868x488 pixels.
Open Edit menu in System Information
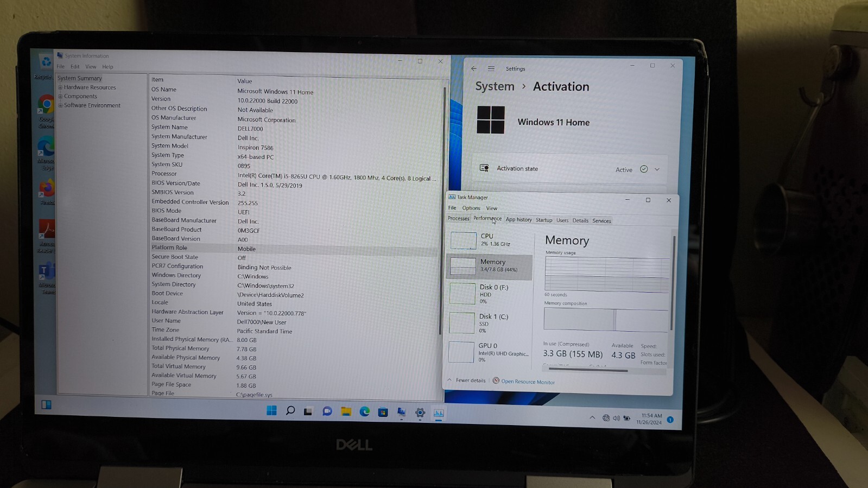[75, 66]
